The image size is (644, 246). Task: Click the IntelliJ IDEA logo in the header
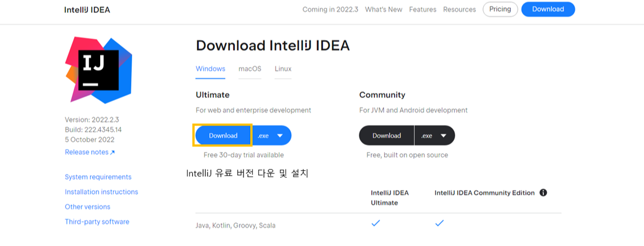pyautogui.click(x=87, y=10)
